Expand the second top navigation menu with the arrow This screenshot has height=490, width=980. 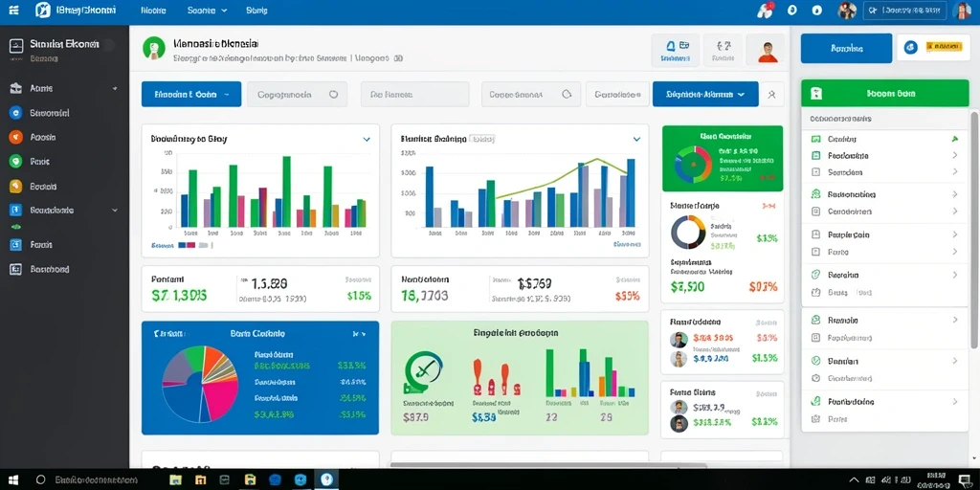(208, 11)
